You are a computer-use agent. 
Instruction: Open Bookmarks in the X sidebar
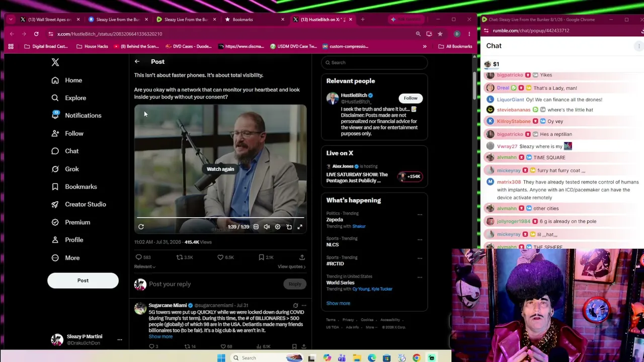point(74,187)
